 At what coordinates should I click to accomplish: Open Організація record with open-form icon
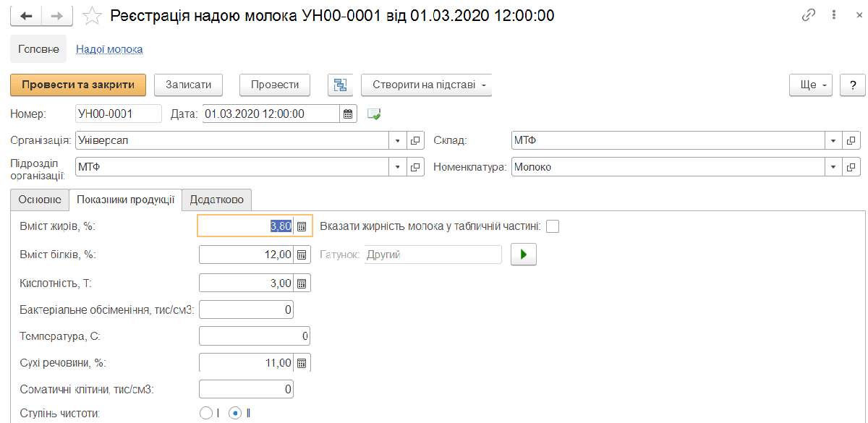point(415,140)
